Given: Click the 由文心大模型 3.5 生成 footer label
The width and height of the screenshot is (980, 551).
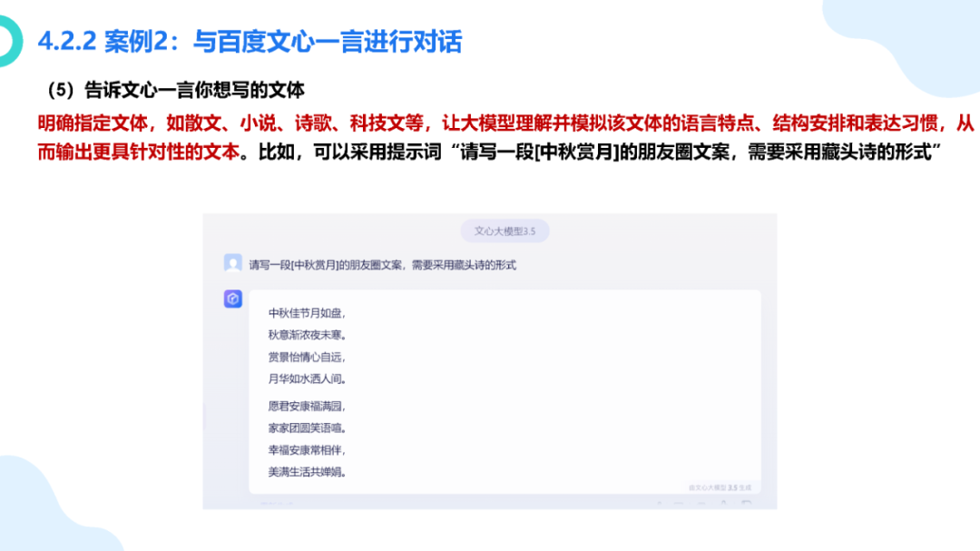Looking at the screenshot, I should point(720,487).
